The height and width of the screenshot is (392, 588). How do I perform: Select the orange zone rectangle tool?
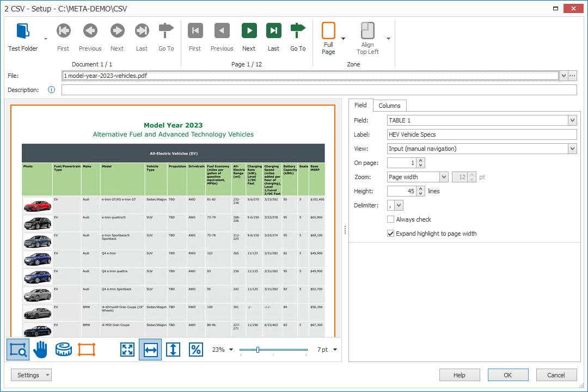point(87,350)
